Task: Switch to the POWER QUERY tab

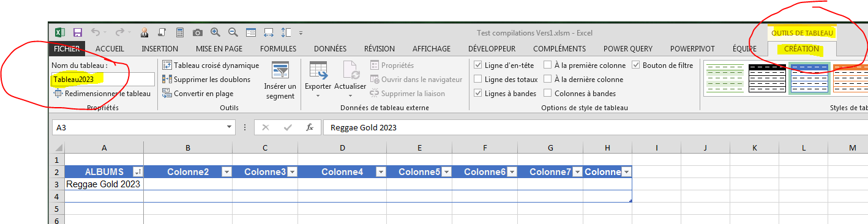Action: point(628,49)
